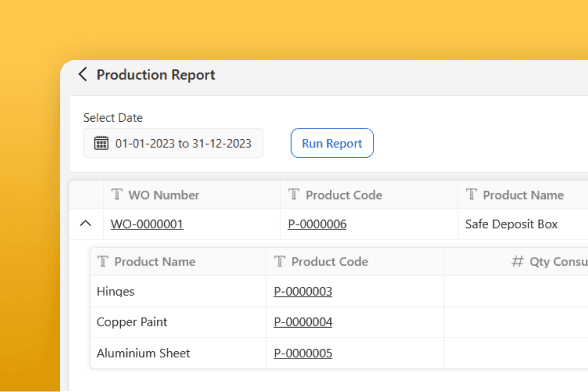
Task: Select the date range 01-01-2023 to 31-12-2023 field
Action: coord(173,143)
